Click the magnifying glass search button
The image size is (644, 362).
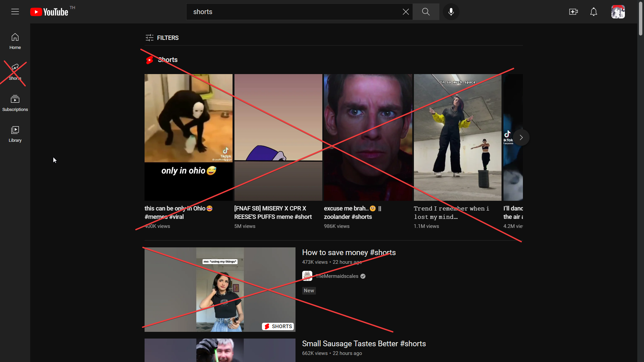[x=426, y=12]
